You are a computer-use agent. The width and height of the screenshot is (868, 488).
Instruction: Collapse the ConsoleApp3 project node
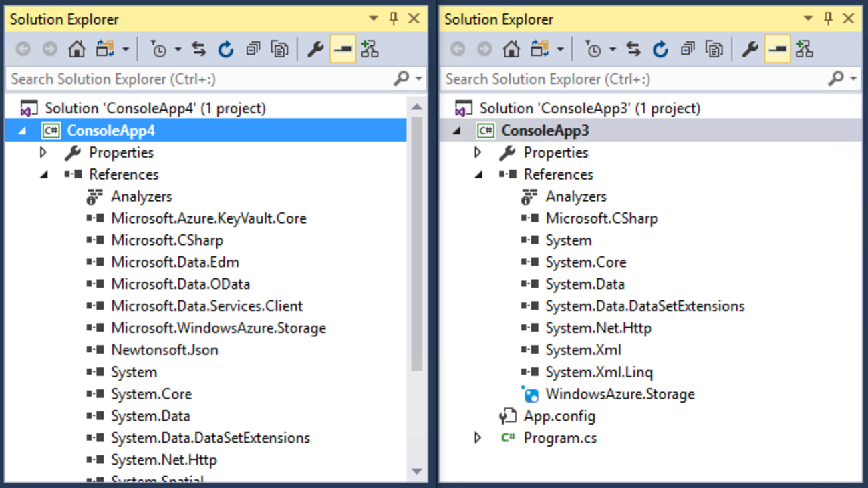pos(457,131)
